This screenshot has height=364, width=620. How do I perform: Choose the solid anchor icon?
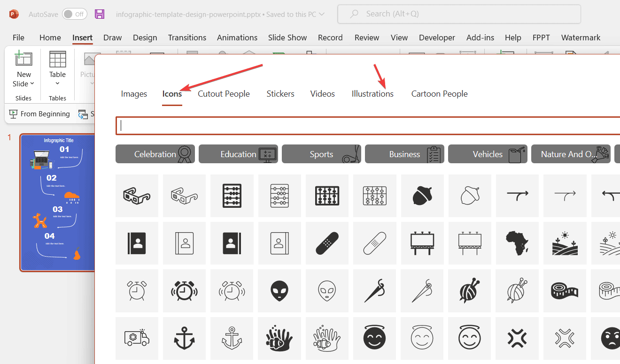pos(184,338)
